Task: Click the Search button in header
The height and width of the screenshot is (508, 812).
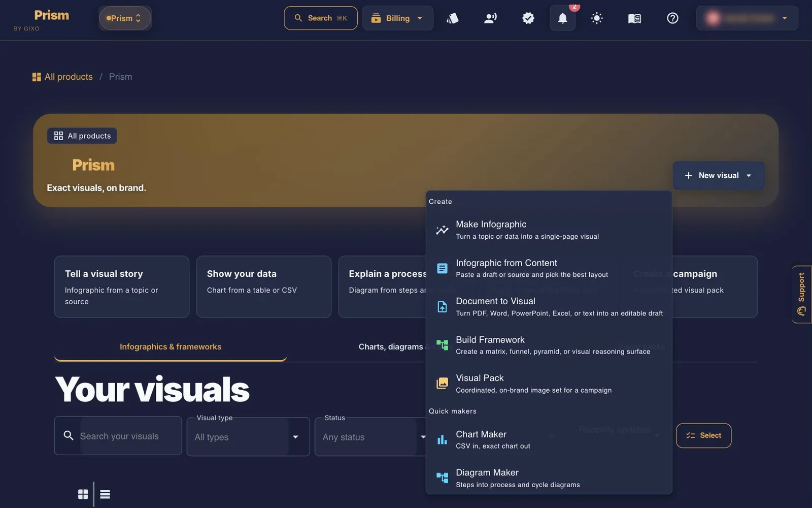Action: click(x=320, y=18)
